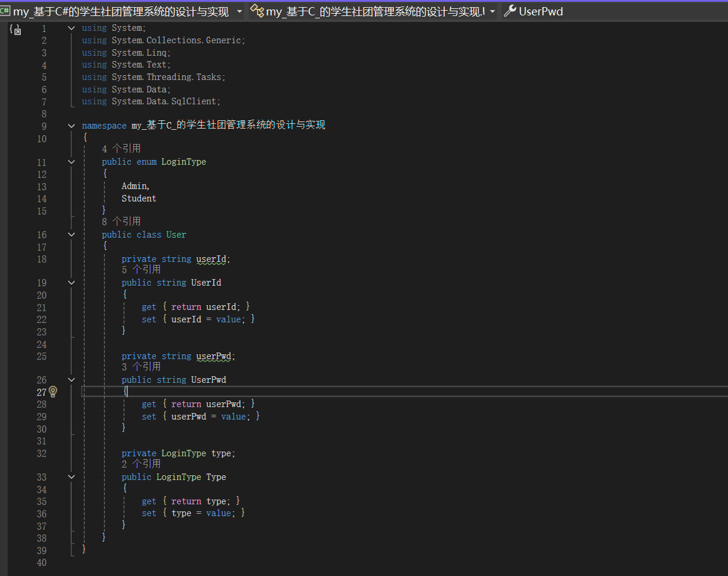Show the 5 个引用 references above UserId property
Viewport: 728px width, 576px height.
[141, 270]
